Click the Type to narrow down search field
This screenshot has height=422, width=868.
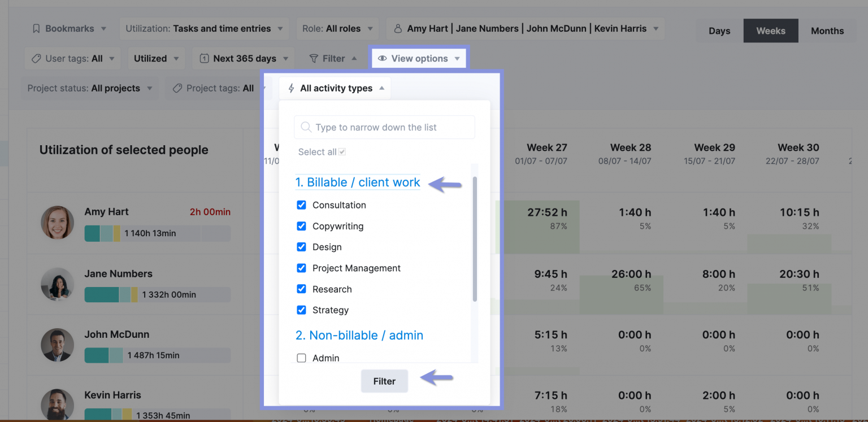point(384,127)
